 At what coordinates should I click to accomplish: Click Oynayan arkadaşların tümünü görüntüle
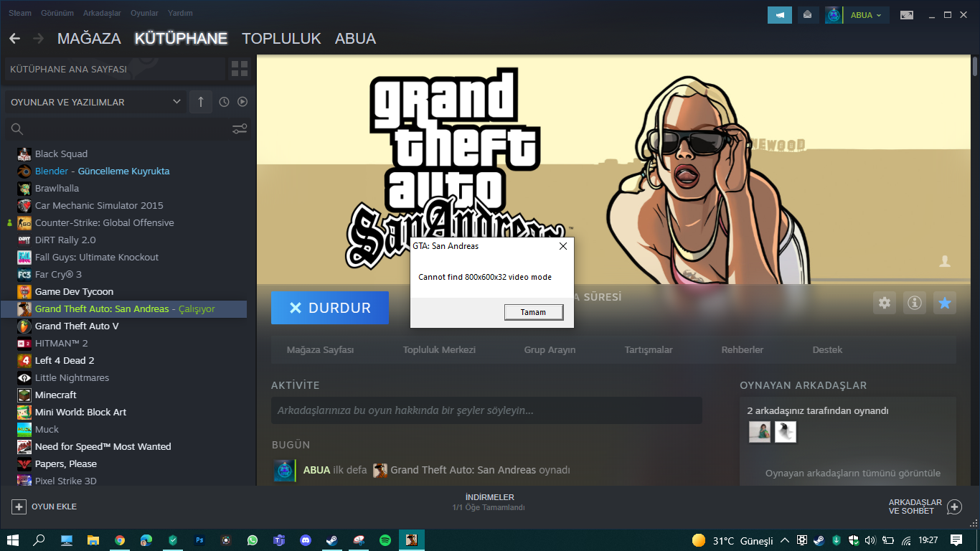pos(853,473)
